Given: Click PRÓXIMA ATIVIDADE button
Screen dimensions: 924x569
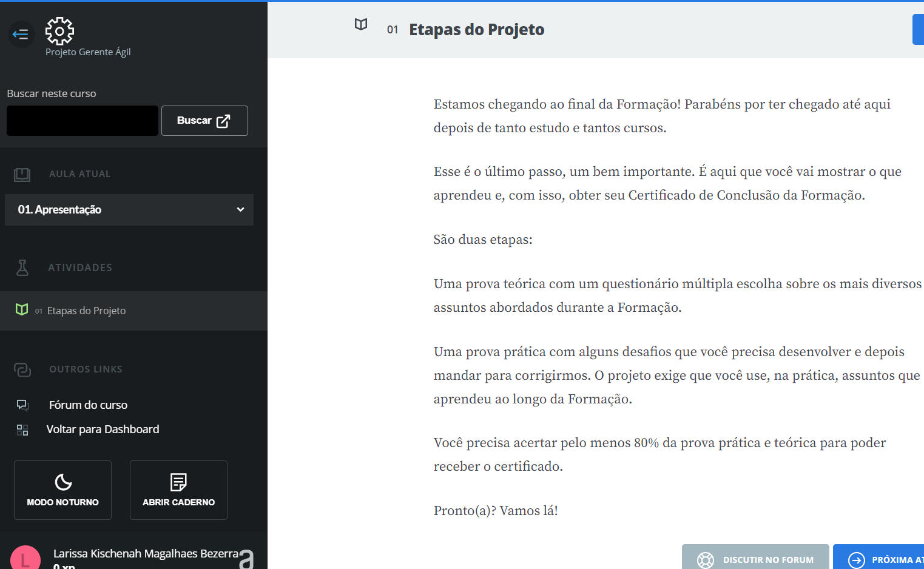Looking at the screenshot, I should (x=878, y=558).
